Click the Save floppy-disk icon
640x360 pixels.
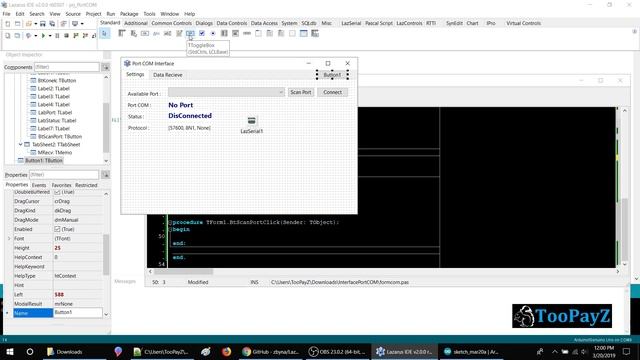pyautogui.click(x=42, y=24)
